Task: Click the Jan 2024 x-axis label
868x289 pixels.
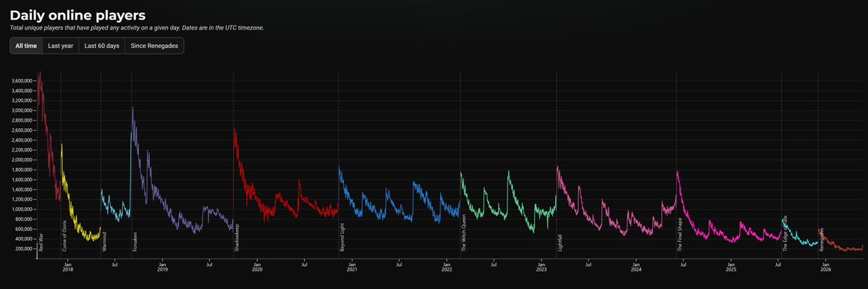Action: click(x=636, y=267)
